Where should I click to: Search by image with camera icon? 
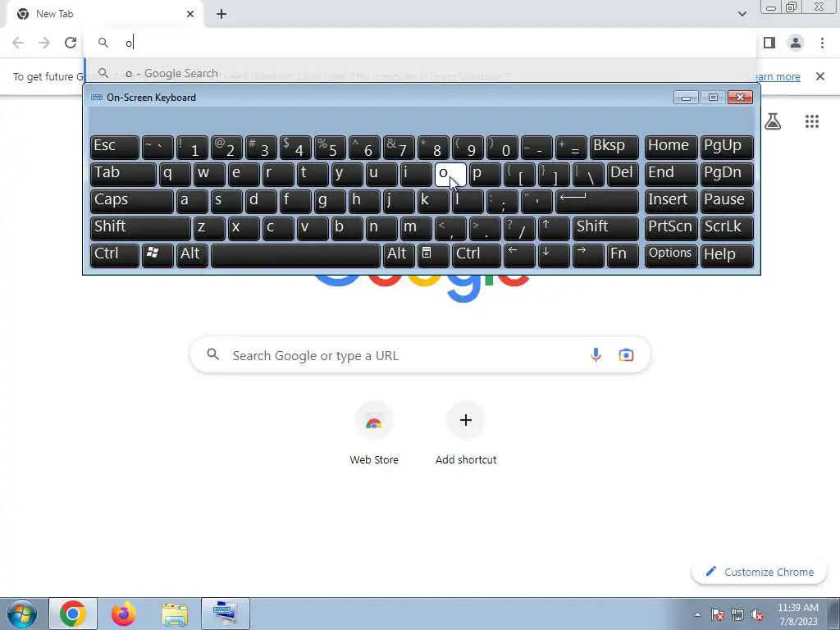click(x=626, y=354)
